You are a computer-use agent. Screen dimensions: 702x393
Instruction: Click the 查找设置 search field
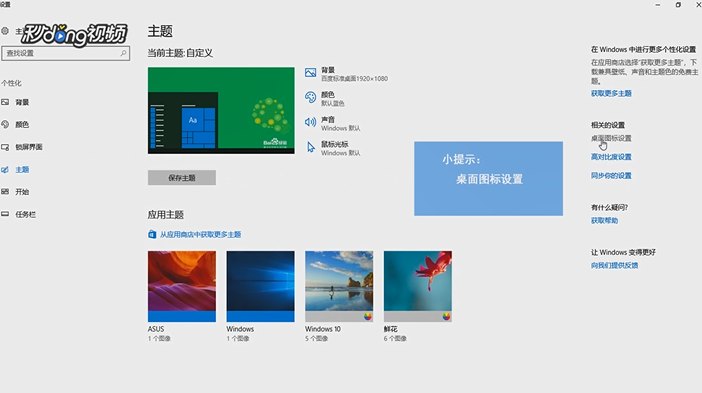[x=66, y=53]
